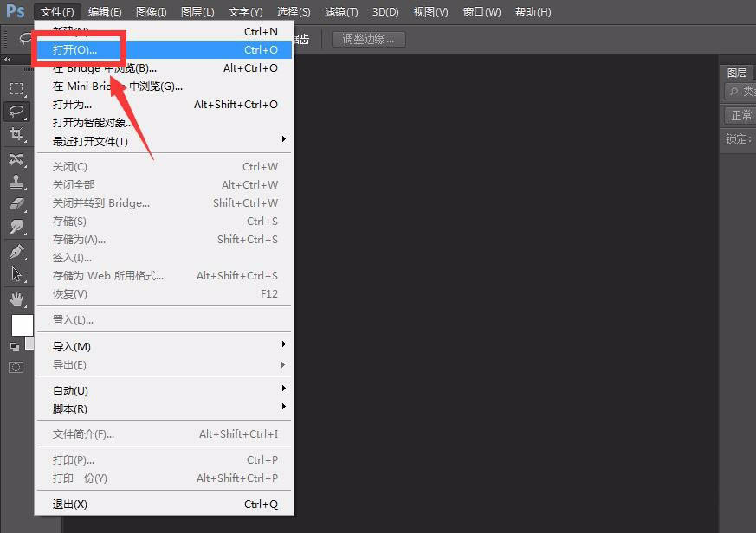Open the 文件(F) menu
Screen dimensions: 756x533
click(57, 12)
